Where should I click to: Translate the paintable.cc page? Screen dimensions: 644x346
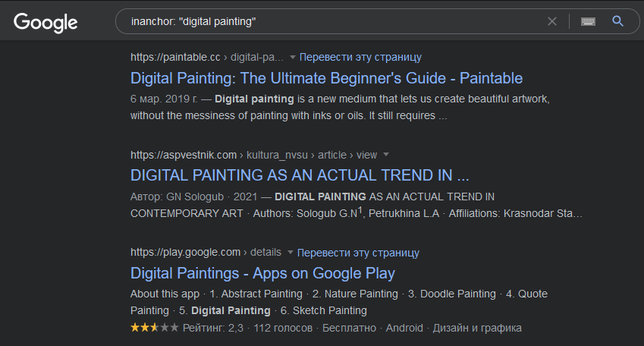tap(360, 57)
